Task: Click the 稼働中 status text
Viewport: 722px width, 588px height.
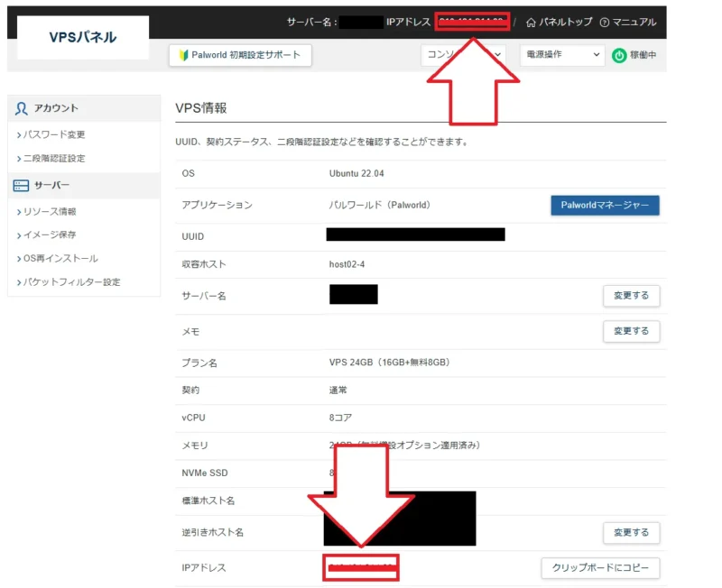Action: click(x=643, y=55)
